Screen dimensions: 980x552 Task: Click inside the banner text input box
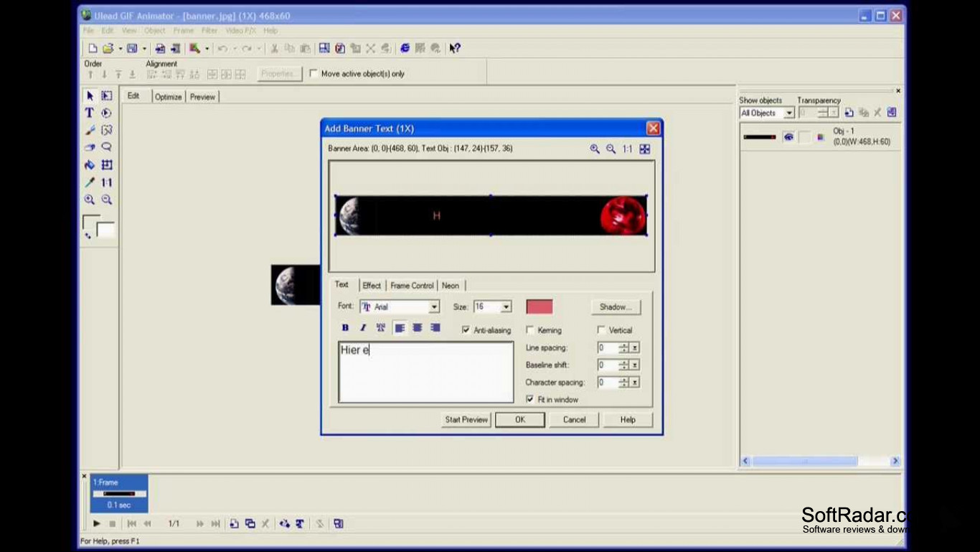(426, 372)
